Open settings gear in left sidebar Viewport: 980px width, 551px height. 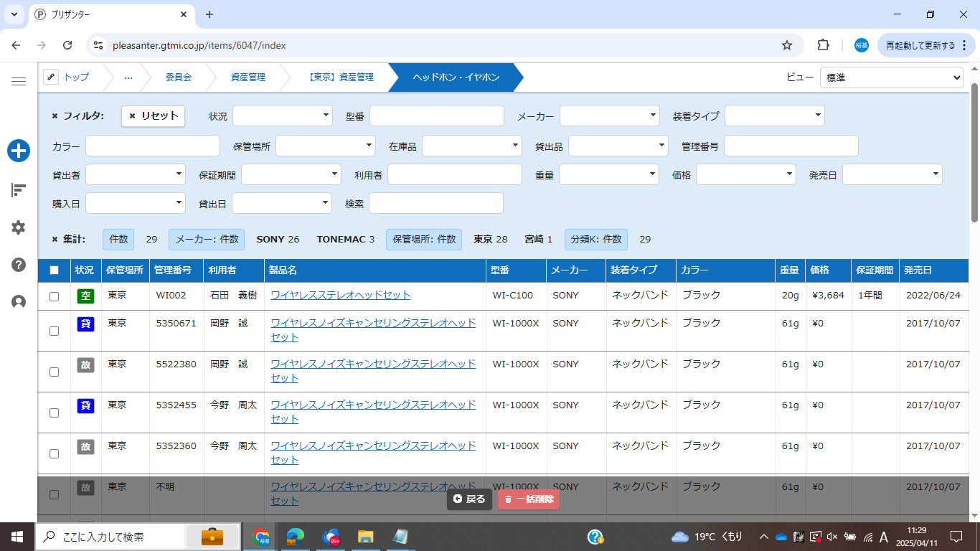point(19,227)
